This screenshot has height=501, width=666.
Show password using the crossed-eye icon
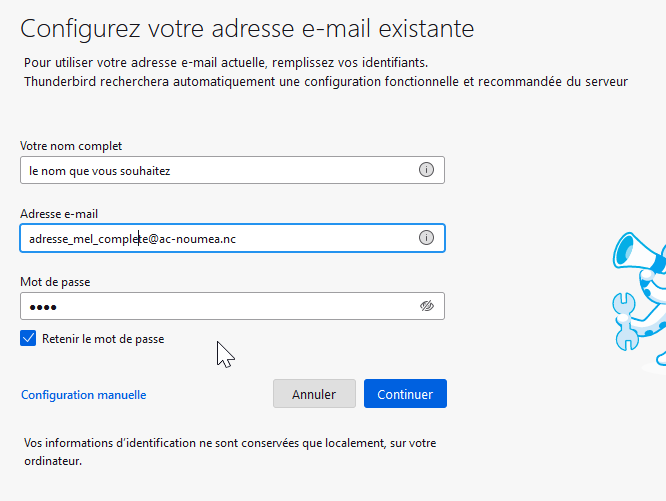tap(427, 306)
